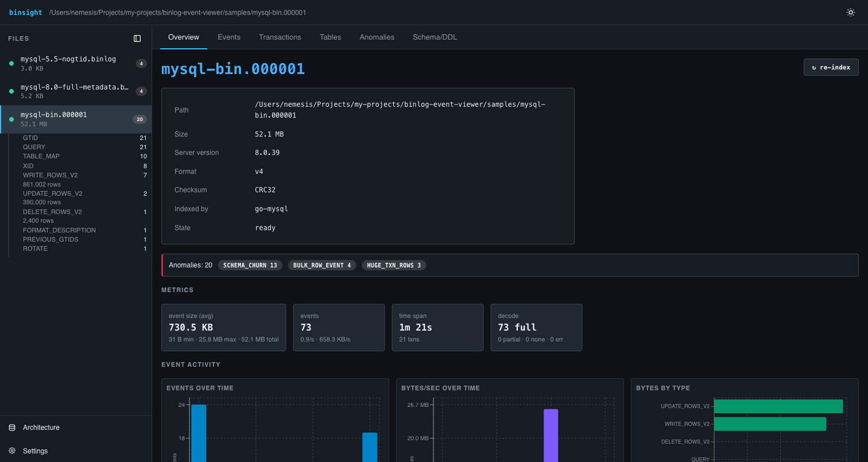Screen dimensions: 868x462
Task: Click the PREVIOUS_GTIDS event type row
Action: (84, 239)
